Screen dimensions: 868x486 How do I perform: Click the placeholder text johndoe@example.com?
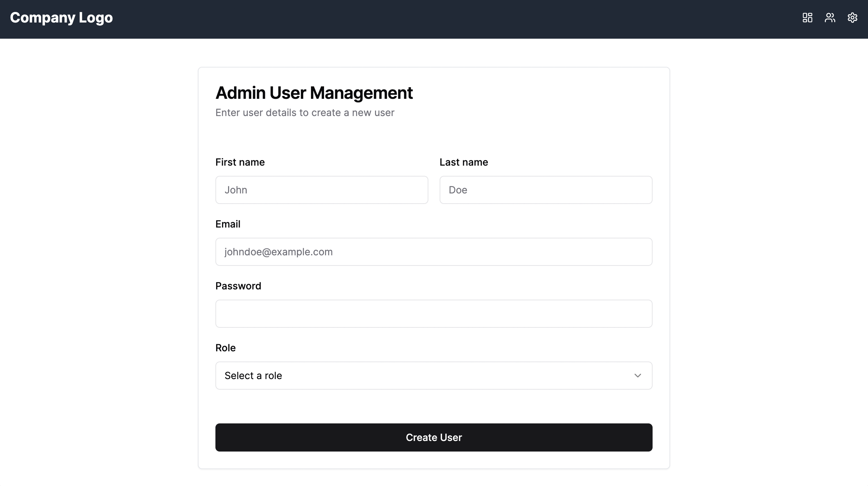point(278,251)
